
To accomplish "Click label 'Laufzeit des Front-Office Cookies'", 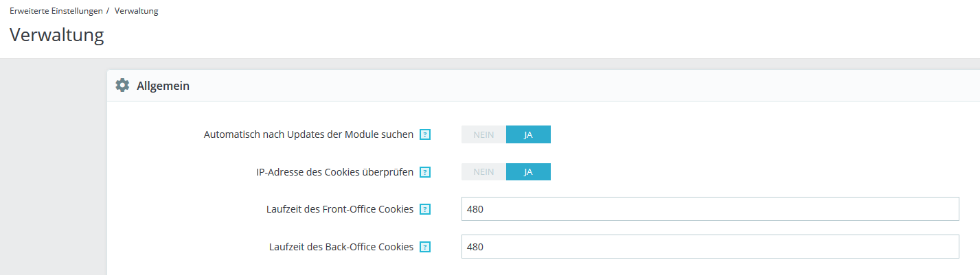I will tap(339, 209).
